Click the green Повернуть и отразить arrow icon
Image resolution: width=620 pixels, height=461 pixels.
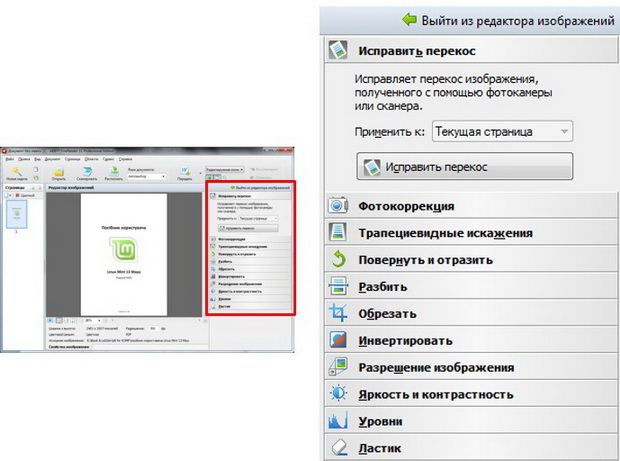coord(337,260)
